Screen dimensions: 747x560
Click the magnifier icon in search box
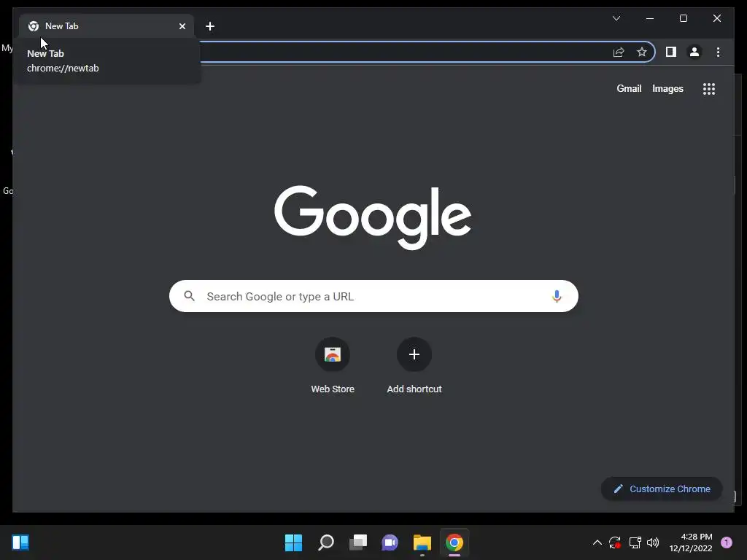pyautogui.click(x=189, y=296)
